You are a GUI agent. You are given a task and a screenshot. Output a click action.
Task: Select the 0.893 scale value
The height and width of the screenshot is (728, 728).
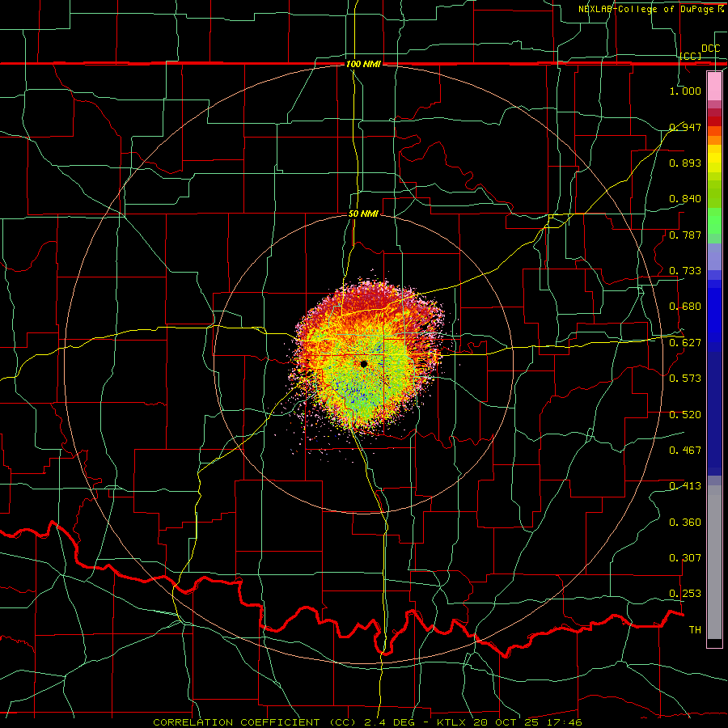click(685, 163)
